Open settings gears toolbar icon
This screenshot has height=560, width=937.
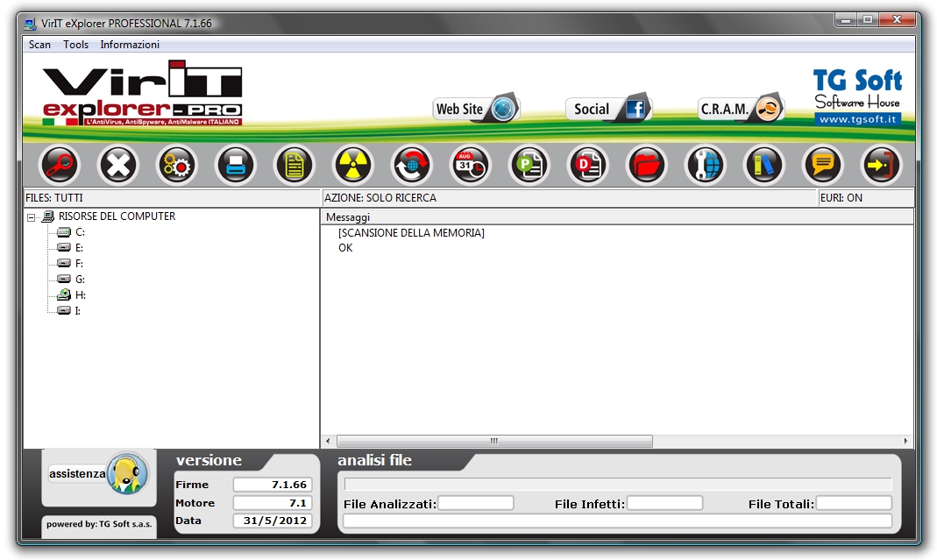click(x=176, y=165)
